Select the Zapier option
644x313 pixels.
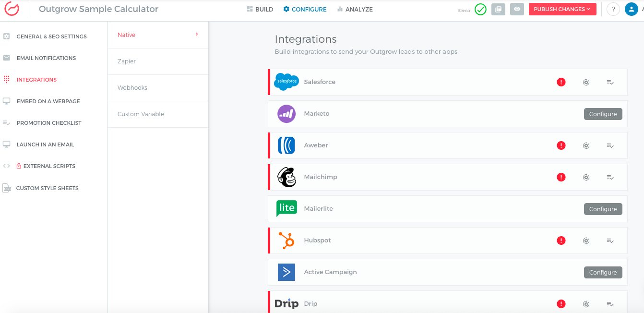click(x=158, y=61)
